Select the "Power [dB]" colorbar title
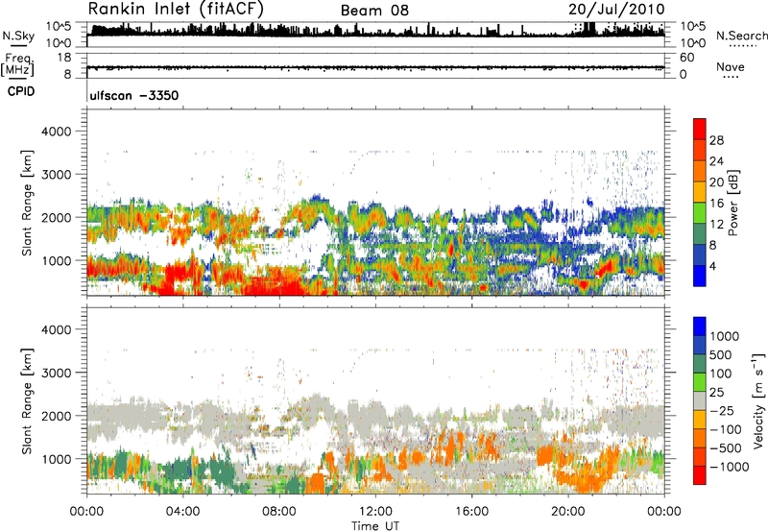The width and height of the screenshot is (768, 532). (732, 203)
